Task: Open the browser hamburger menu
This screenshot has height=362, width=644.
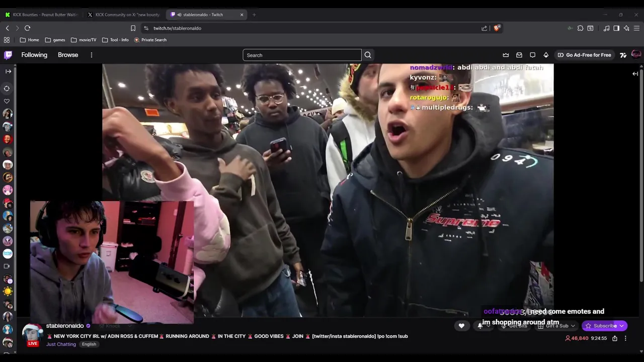Action: click(636, 28)
